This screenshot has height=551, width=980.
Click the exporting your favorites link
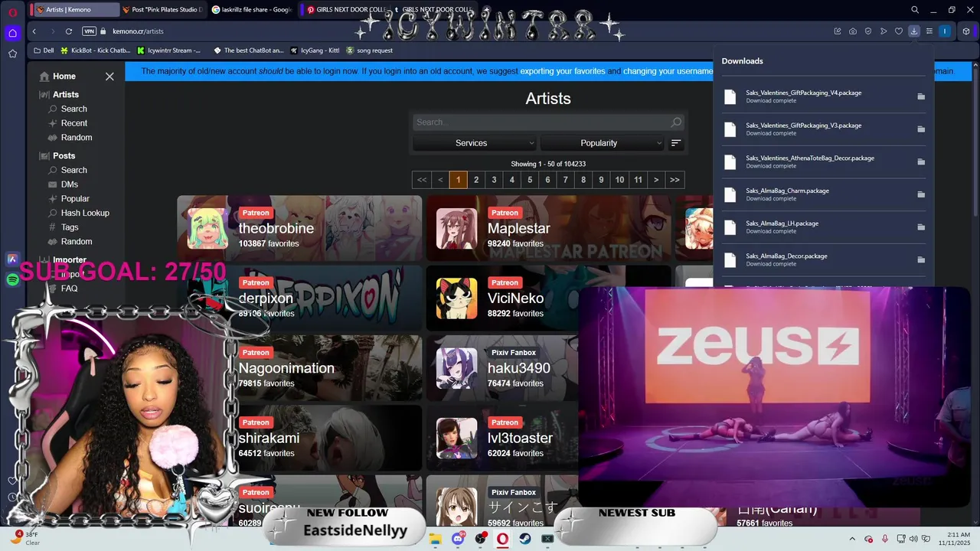pyautogui.click(x=563, y=71)
